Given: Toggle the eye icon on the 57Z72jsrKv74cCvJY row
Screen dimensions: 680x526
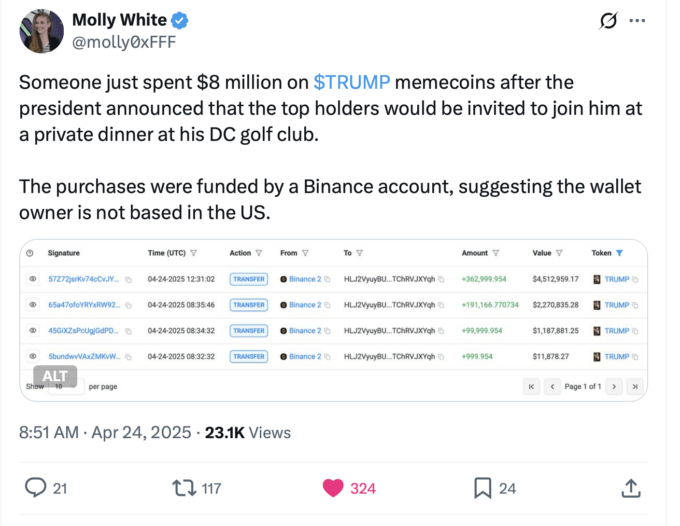Looking at the screenshot, I should (33, 279).
